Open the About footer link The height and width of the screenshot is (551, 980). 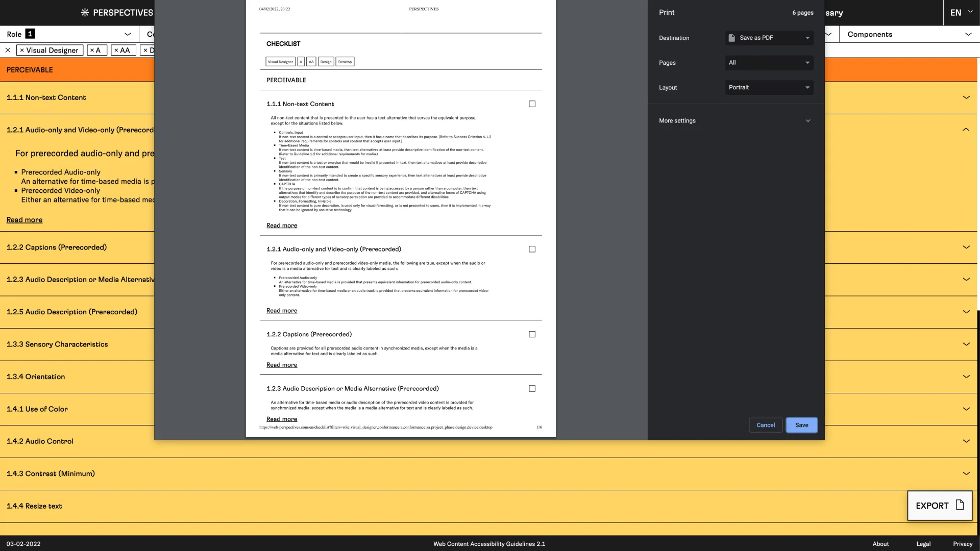(x=880, y=544)
